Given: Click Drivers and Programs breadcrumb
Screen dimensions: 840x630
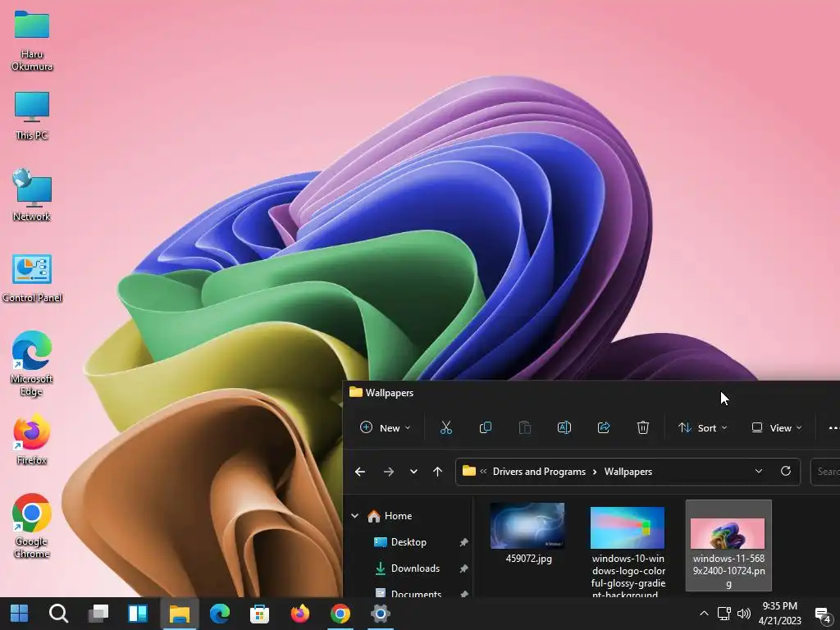Looking at the screenshot, I should (539, 472).
